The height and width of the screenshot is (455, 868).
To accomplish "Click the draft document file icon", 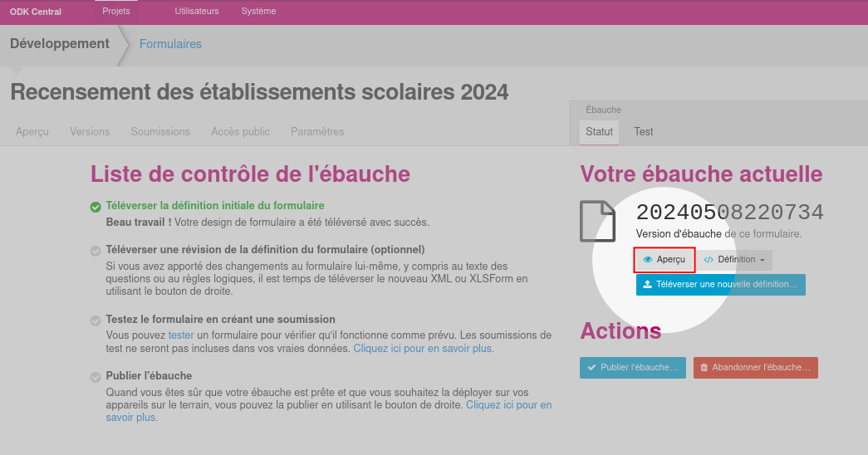I will click(x=597, y=222).
